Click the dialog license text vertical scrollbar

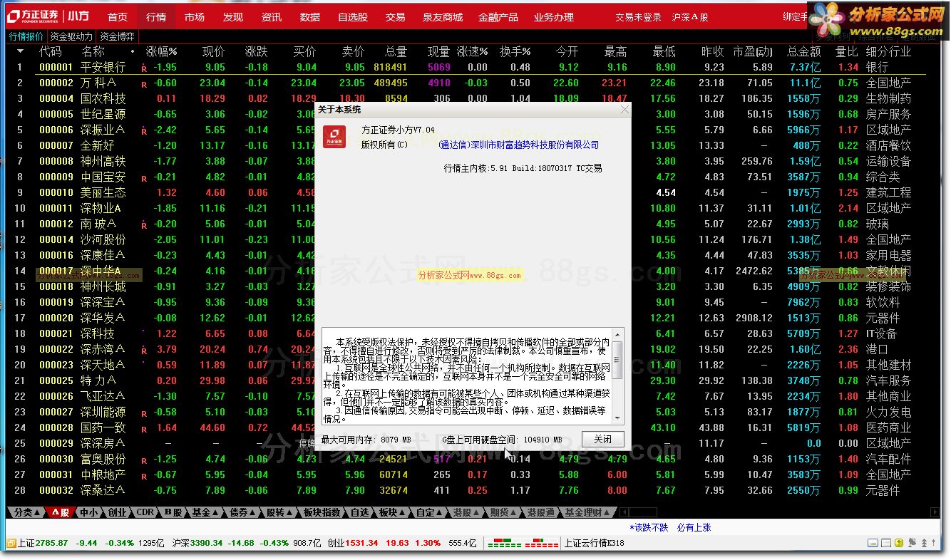[x=617, y=376]
